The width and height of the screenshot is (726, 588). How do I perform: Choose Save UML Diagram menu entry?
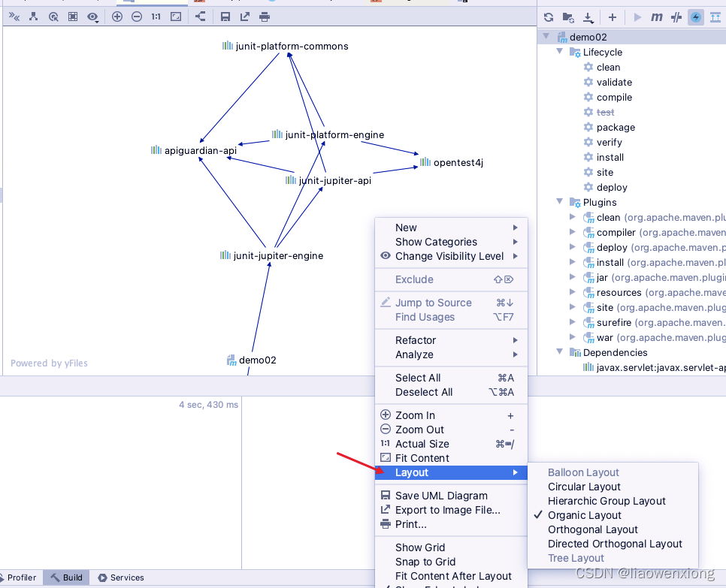coord(452,496)
